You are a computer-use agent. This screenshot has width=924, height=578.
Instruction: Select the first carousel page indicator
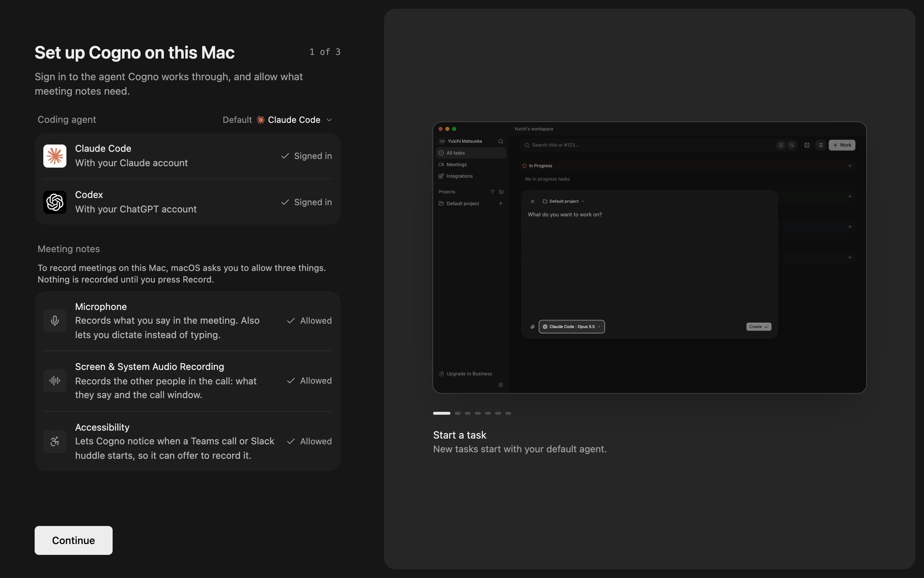pos(442,413)
